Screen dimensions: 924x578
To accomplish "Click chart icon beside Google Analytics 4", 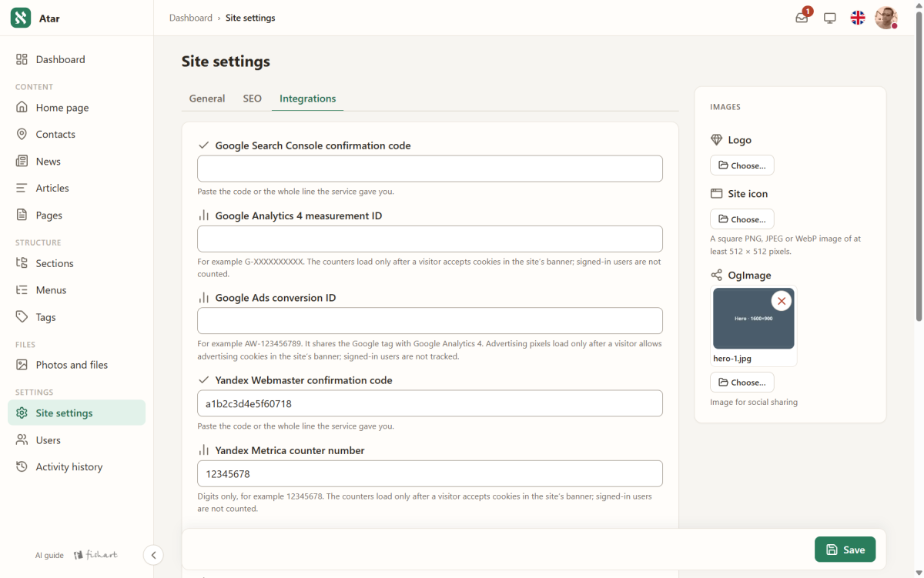I will click(x=204, y=215).
